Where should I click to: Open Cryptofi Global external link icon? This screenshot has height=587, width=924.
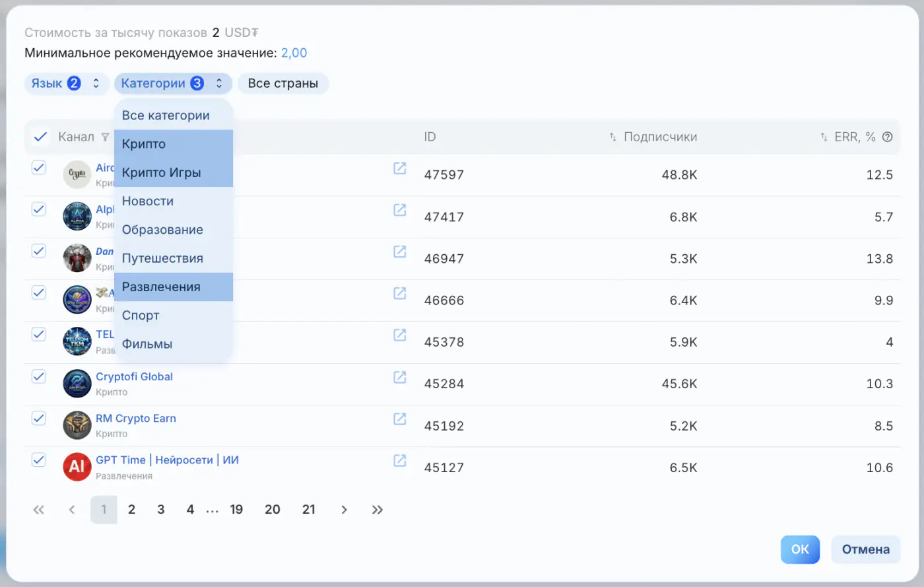pyautogui.click(x=400, y=377)
